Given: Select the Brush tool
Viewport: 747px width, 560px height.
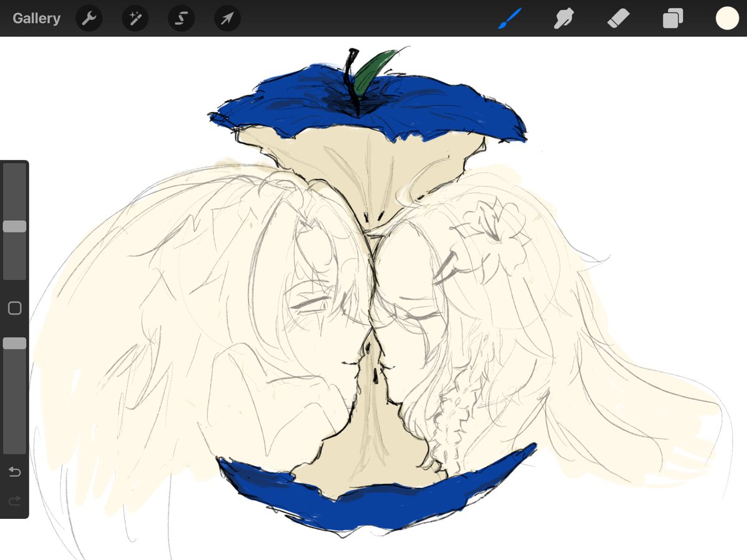Looking at the screenshot, I should click(x=510, y=19).
